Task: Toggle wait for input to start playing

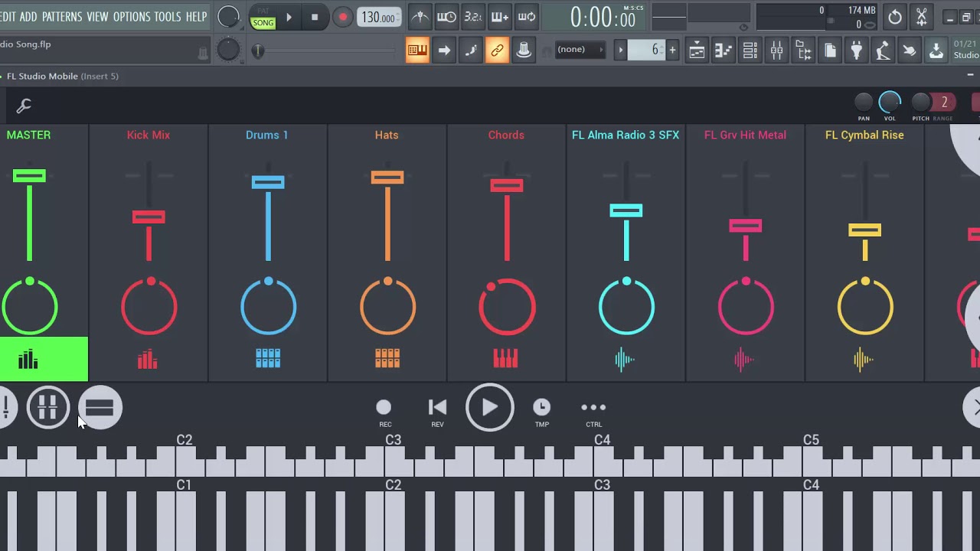Action: pos(446,17)
